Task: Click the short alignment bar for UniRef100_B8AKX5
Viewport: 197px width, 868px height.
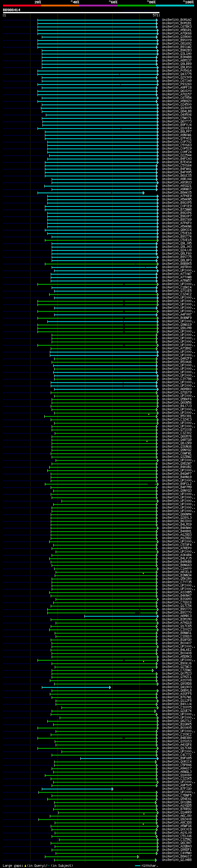Action: [91, 193]
